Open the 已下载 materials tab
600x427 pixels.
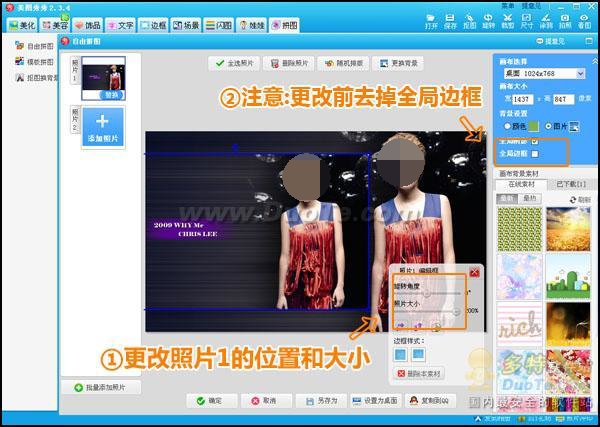571,184
